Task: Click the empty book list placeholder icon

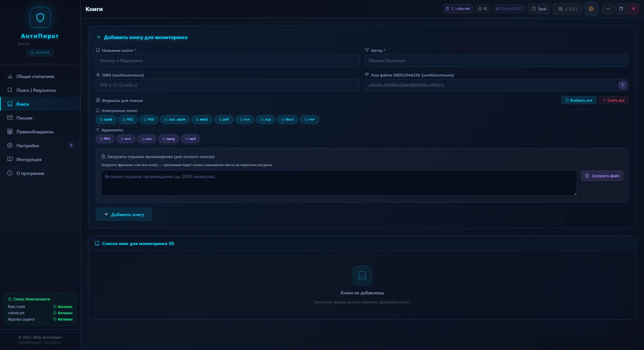Action: (362, 276)
